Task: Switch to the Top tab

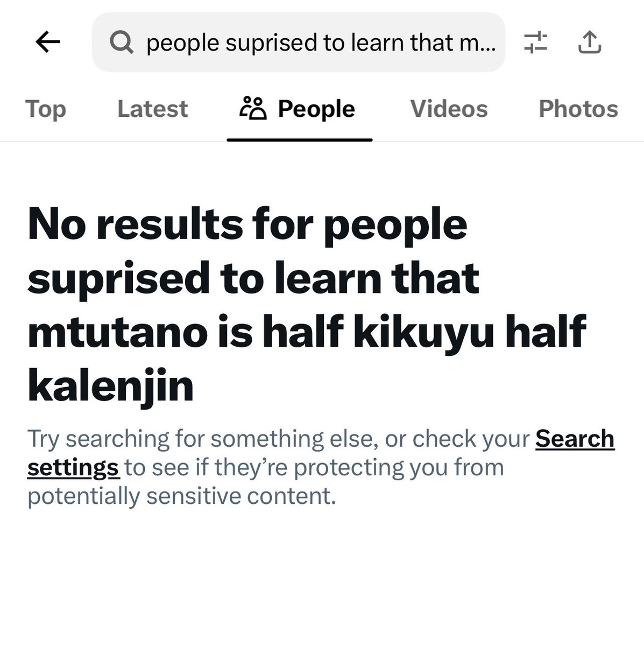Action: [x=46, y=109]
